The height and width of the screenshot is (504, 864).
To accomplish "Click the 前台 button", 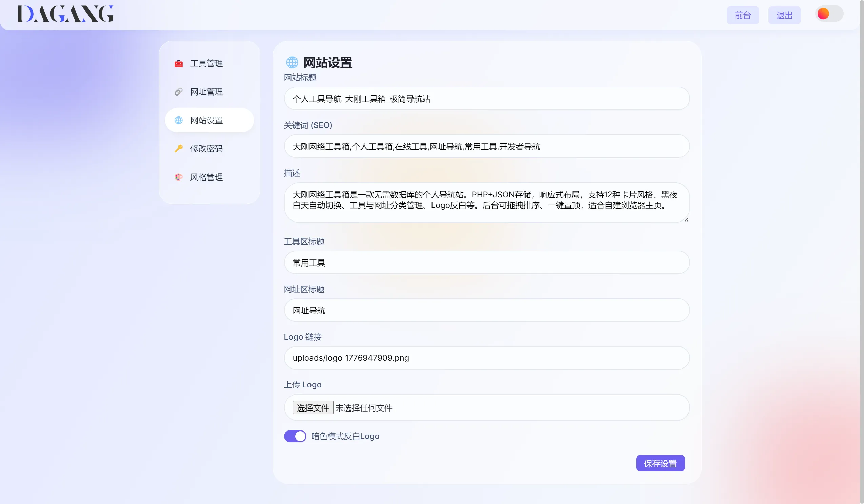I will coord(743,15).
